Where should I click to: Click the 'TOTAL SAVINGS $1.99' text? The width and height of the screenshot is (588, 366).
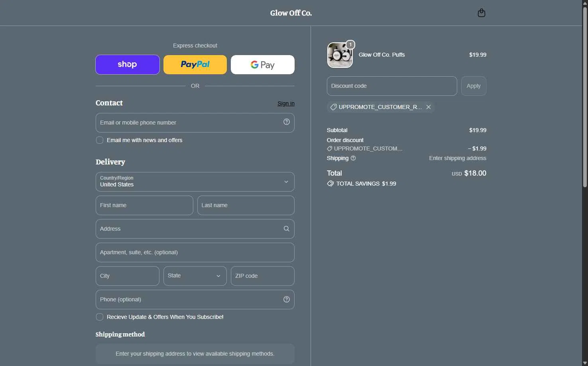coord(366,184)
